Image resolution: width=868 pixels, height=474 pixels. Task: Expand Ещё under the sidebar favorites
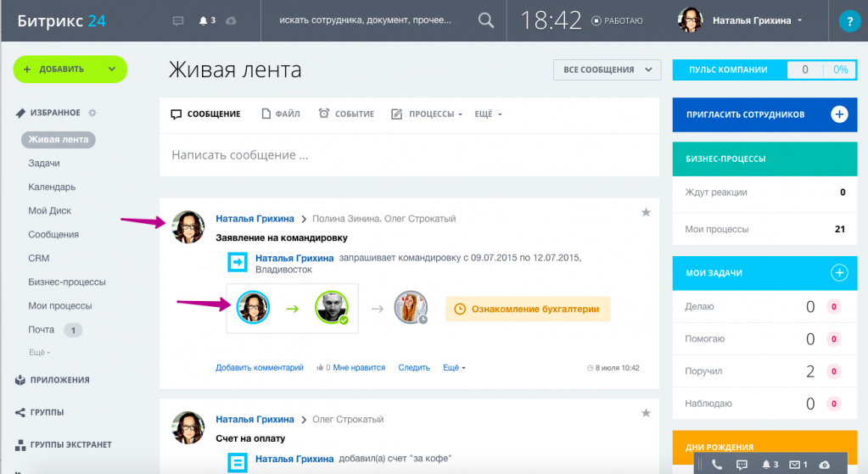pos(39,352)
